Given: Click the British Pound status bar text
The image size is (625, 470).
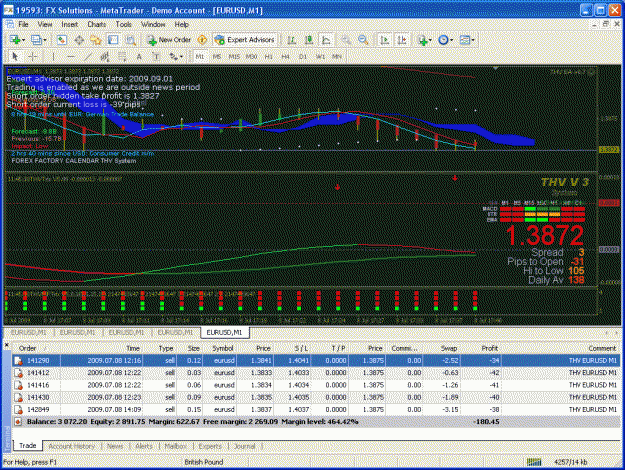Looking at the screenshot, I should pos(204,462).
